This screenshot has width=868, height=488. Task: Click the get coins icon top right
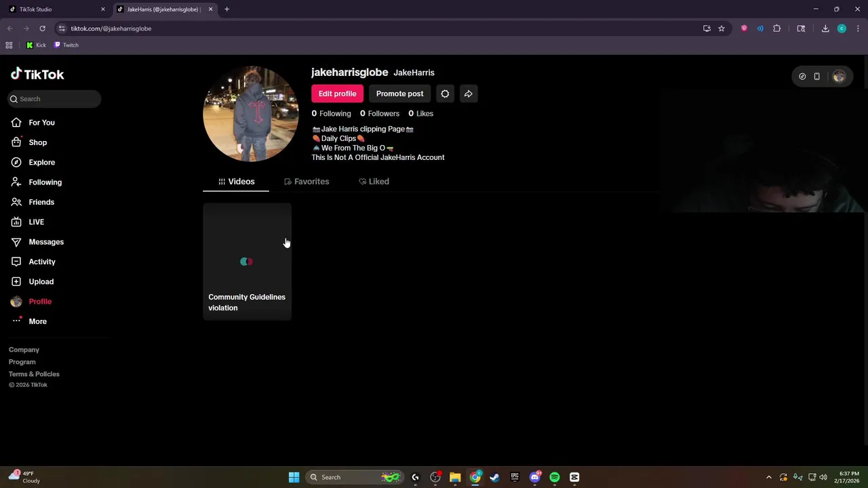(802, 77)
